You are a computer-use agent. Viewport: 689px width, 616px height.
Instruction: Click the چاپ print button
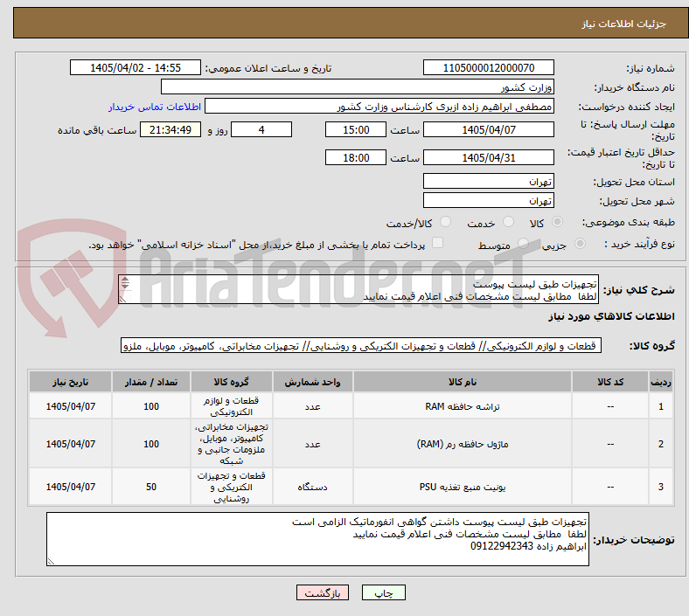point(383,592)
